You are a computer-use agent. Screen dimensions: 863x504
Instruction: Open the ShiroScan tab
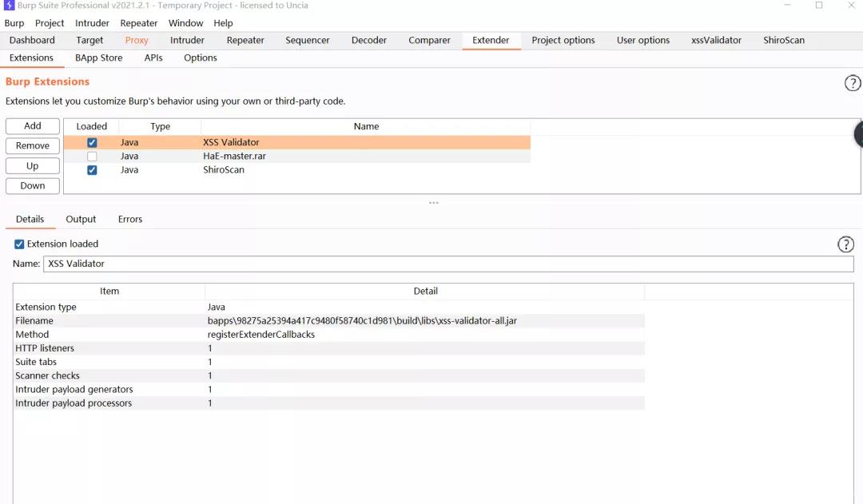coord(784,40)
